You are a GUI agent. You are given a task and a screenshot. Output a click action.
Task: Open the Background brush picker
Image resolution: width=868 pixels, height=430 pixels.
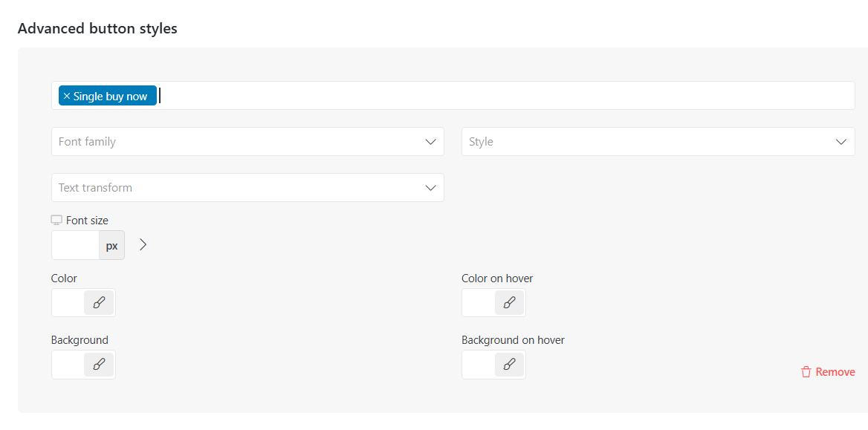coord(99,365)
